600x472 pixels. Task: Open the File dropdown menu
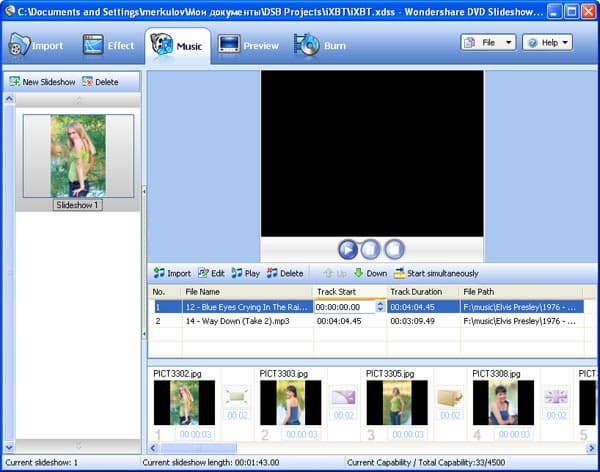pos(488,42)
